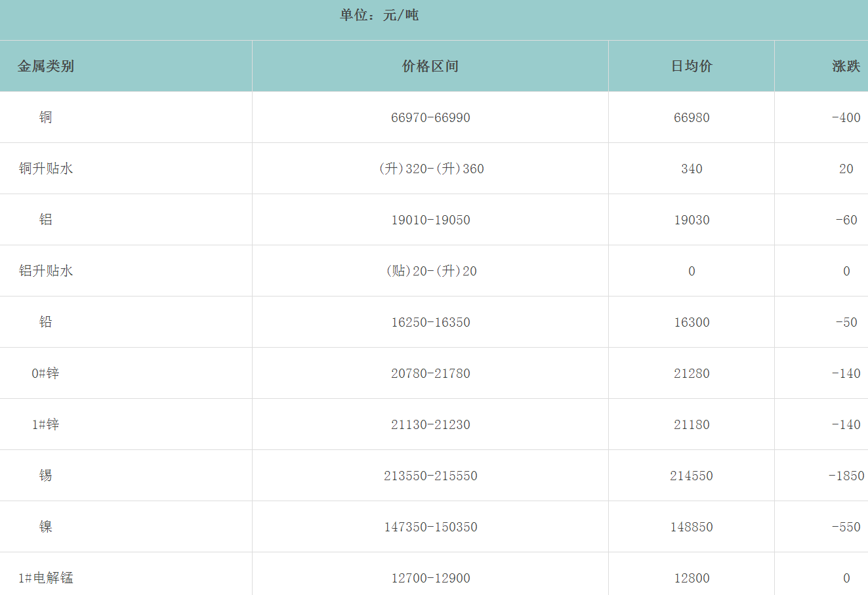Click the 铝升贴水 row label
Screen dimensions: 868x595
pyautogui.click(x=45, y=271)
